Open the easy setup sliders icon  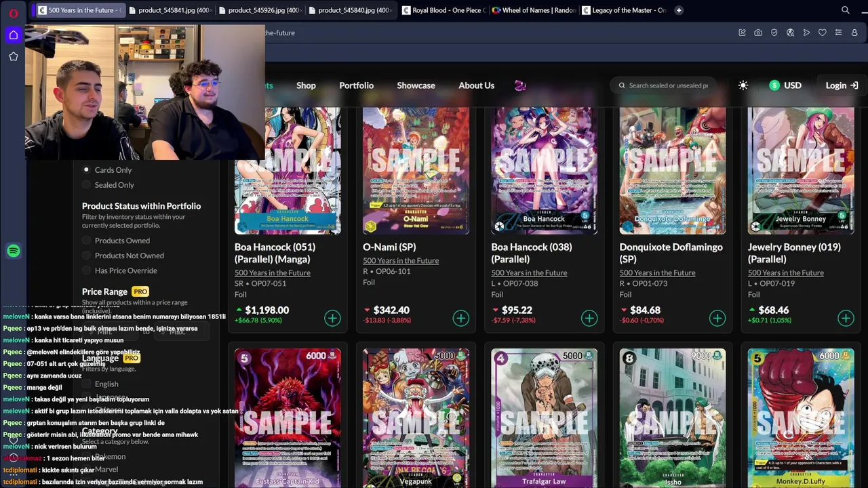click(838, 33)
